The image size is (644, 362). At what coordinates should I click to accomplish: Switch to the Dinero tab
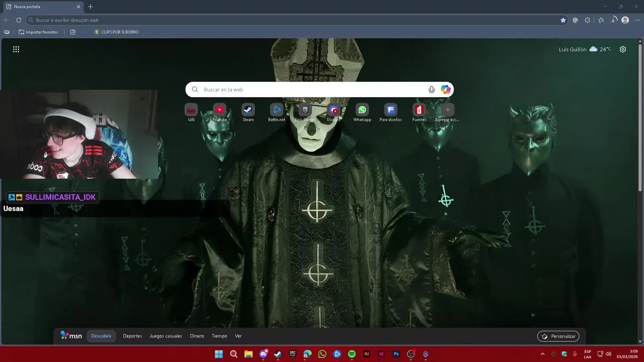(x=197, y=336)
